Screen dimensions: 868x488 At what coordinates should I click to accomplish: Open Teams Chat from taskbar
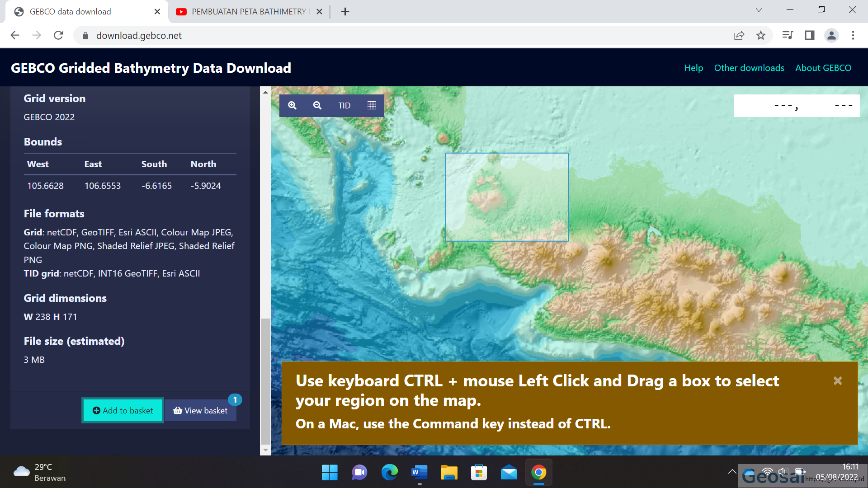pos(359,473)
